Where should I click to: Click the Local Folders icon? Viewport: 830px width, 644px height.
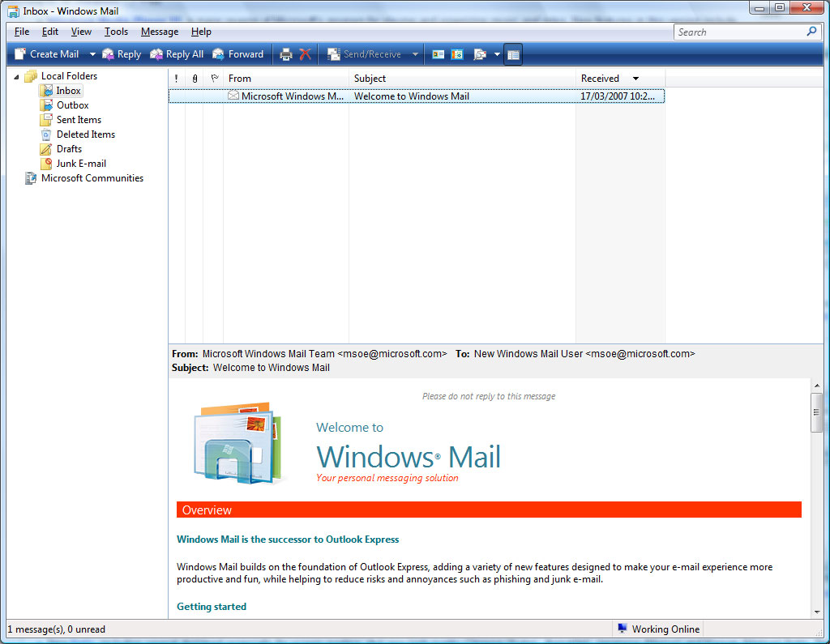tap(31, 76)
